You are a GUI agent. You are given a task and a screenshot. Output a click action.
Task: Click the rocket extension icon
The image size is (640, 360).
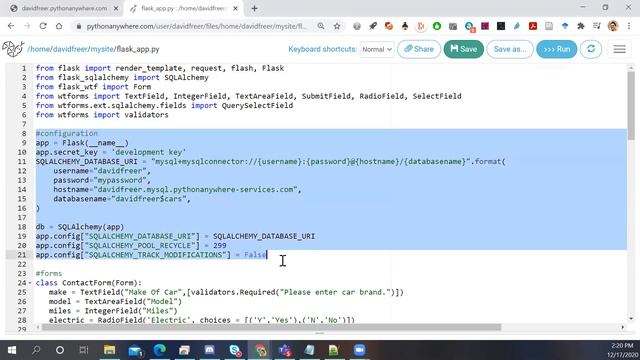click(373, 26)
